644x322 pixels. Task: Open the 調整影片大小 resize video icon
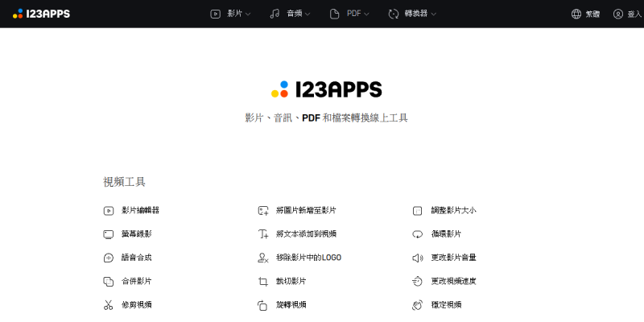(x=417, y=211)
